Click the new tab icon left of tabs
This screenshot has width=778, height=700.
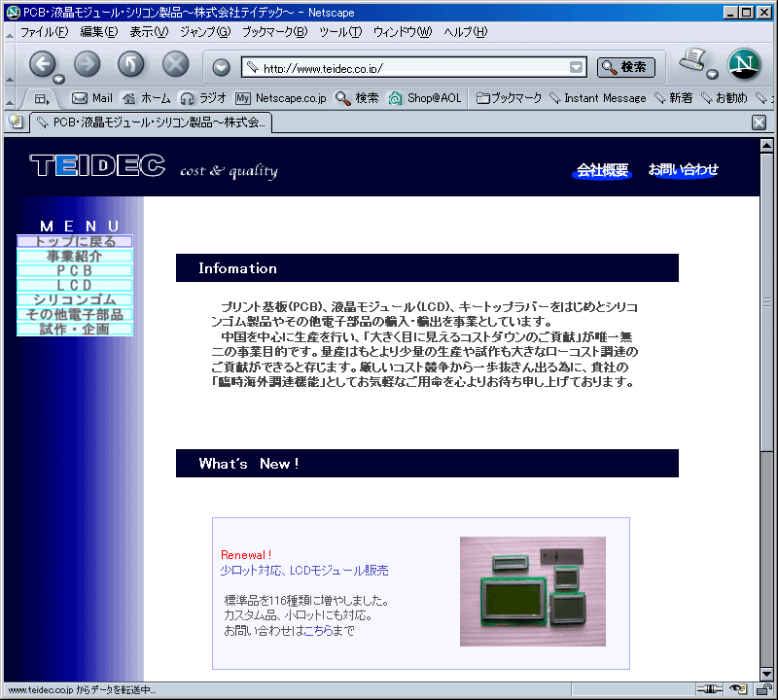tap(16, 122)
